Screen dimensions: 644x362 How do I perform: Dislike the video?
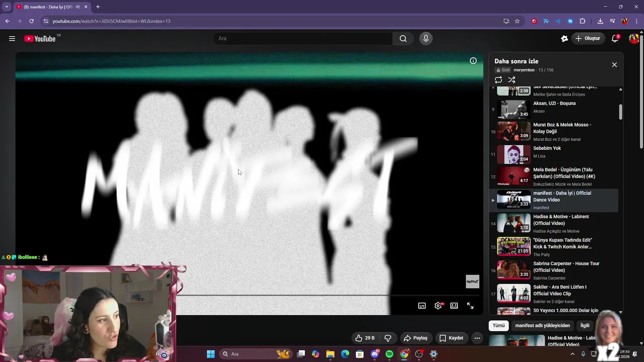point(388,338)
